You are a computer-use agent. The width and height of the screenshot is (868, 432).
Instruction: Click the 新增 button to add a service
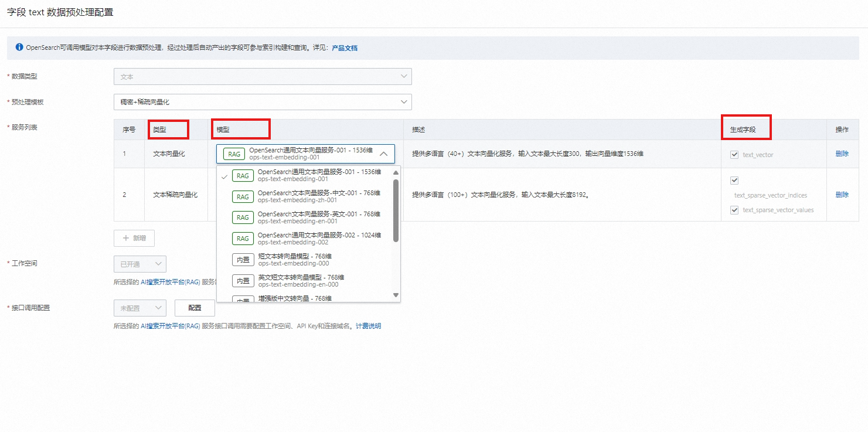(x=134, y=238)
